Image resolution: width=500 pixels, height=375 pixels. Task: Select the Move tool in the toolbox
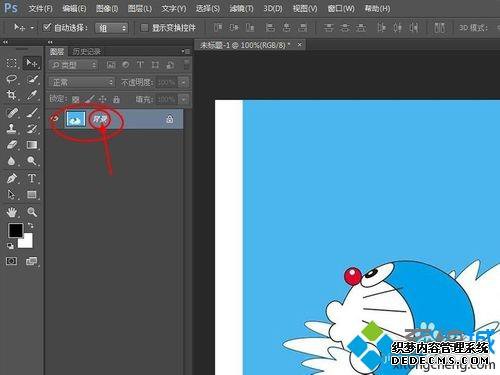pos(32,63)
